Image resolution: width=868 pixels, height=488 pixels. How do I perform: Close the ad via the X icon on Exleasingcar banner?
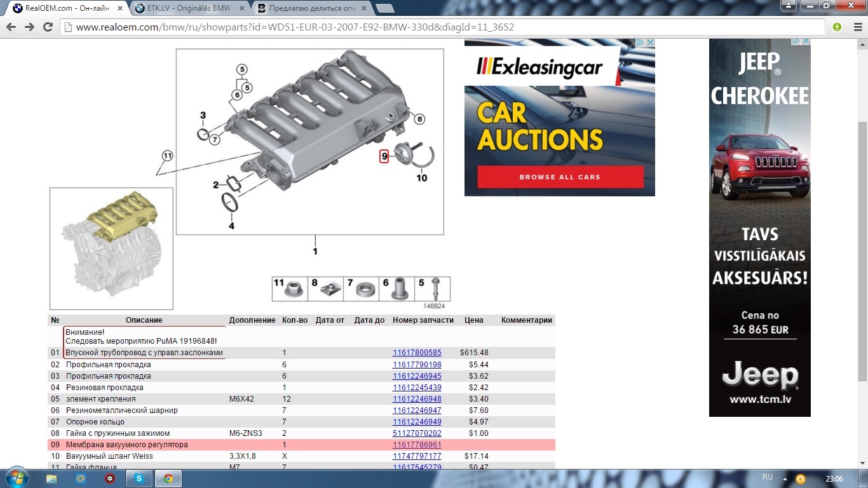649,43
